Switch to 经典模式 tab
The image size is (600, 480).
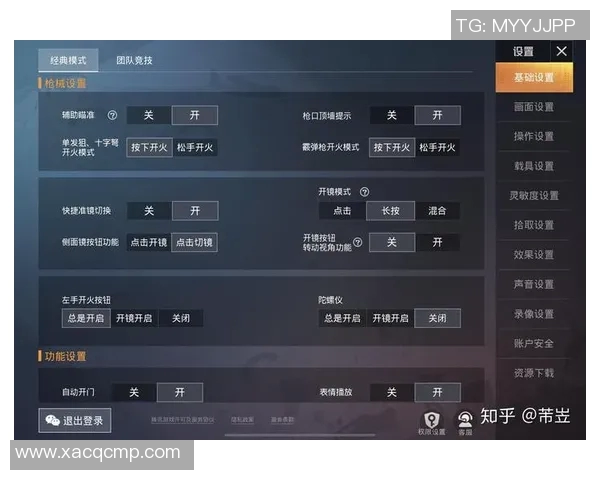pyautogui.click(x=68, y=60)
